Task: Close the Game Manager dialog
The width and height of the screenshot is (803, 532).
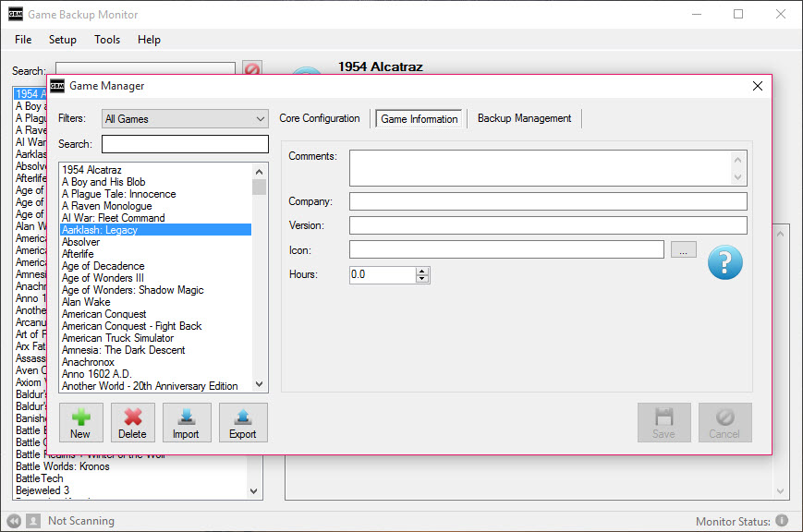Action: (758, 86)
